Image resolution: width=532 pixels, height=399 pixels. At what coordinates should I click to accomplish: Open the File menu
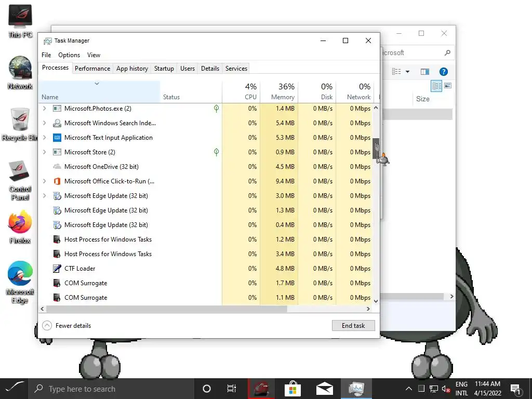coord(46,55)
